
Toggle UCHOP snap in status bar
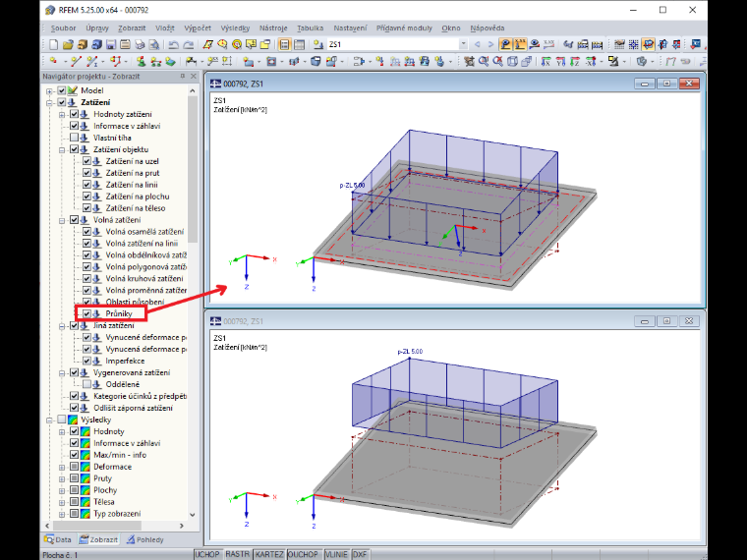pos(207,554)
